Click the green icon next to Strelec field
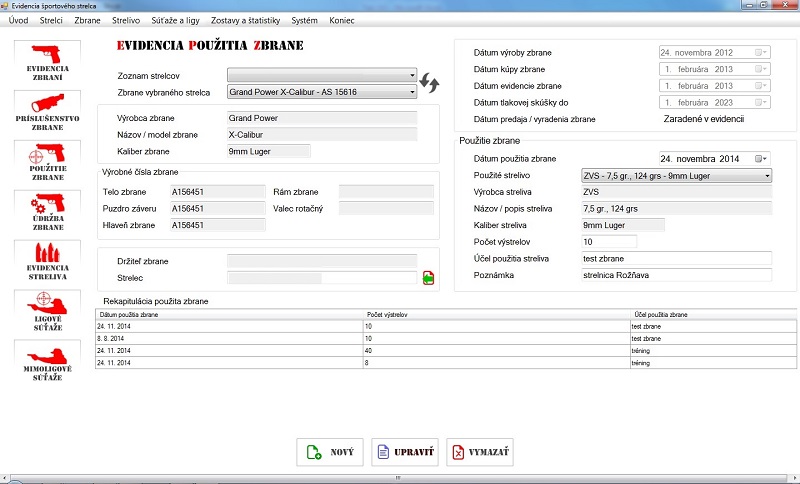 coord(428,278)
